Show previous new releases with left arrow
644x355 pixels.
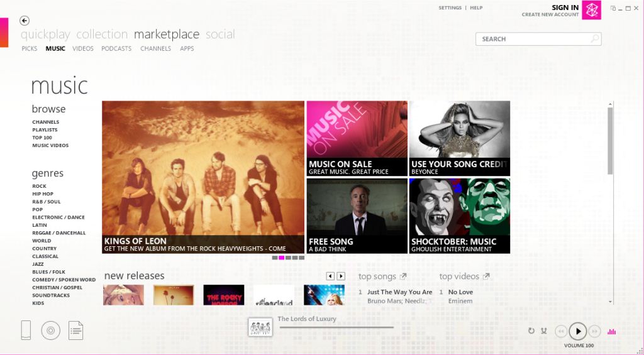tap(330, 276)
